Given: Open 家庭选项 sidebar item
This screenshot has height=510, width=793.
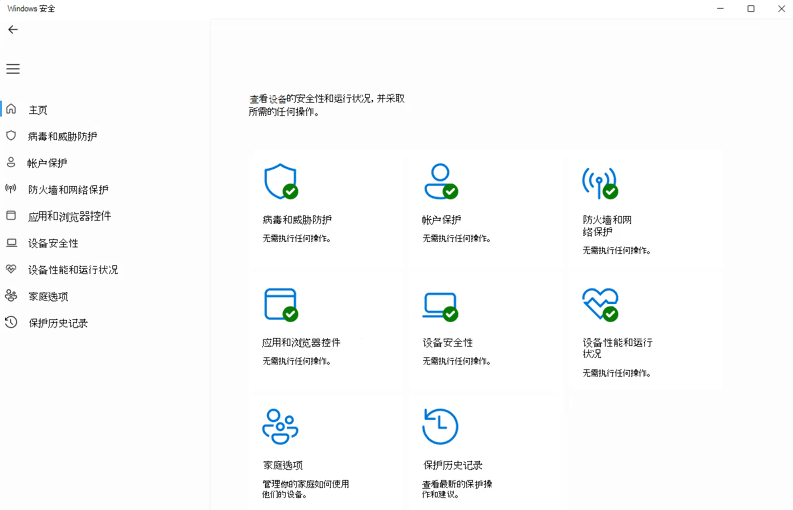Looking at the screenshot, I should (48, 296).
